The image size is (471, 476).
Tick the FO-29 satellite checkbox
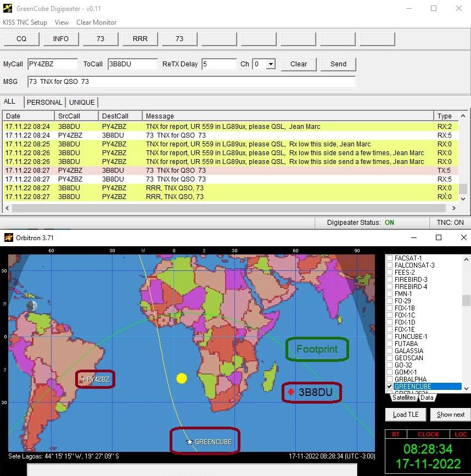click(x=390, y=301)
